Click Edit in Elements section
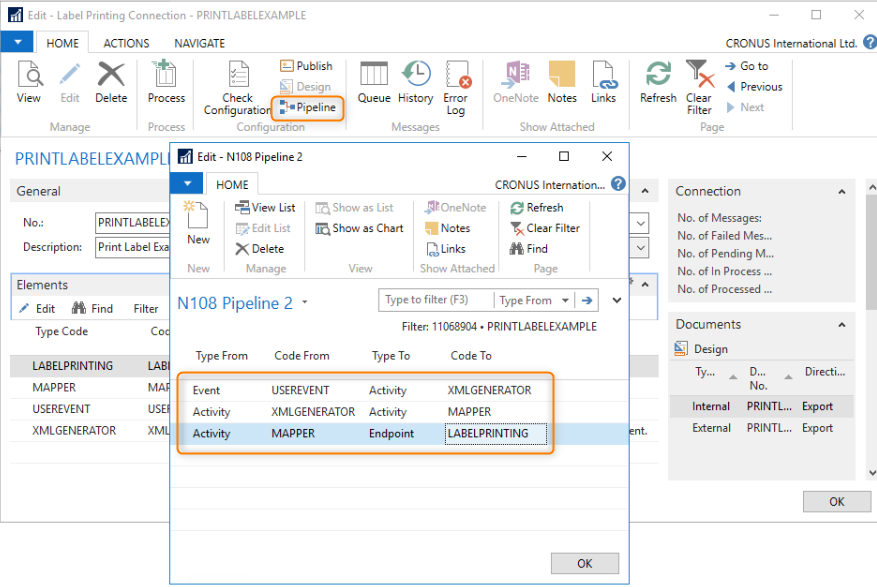This screenshot has width=877, height=587. tap(37, 309)
